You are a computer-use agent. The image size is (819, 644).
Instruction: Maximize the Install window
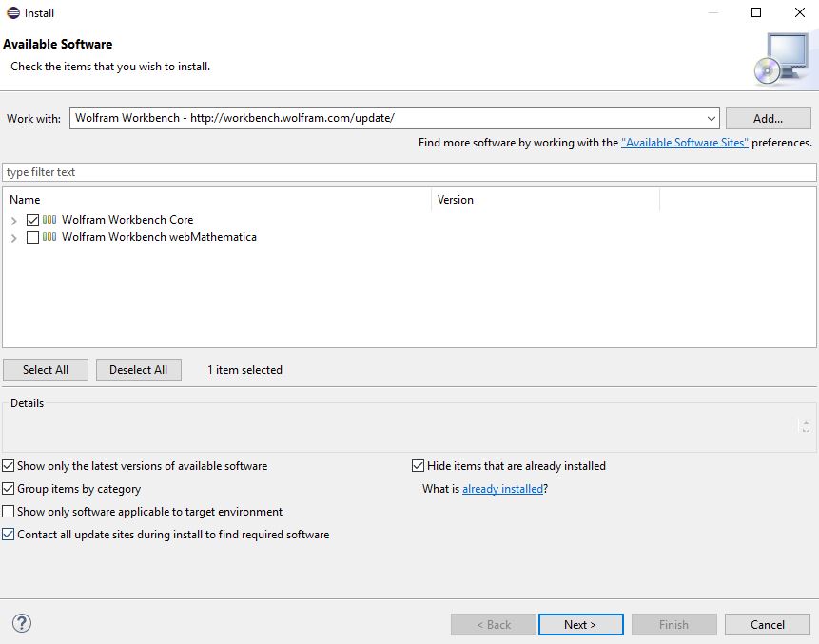point(756,12)
